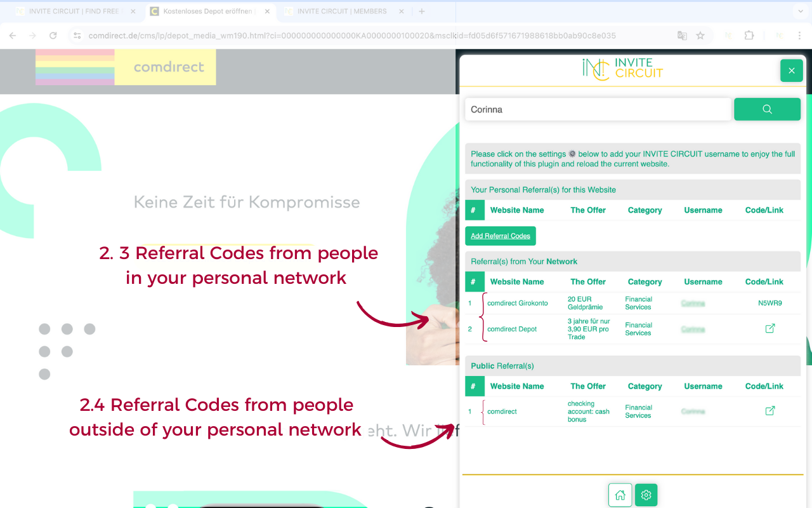Image resolution: width=812 pixels, height=508 pixels.
Task: Open external link for comdirect Depot row
Action: tap(770, 328)
